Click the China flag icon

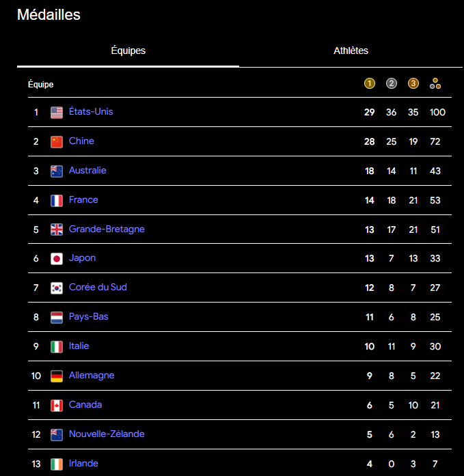tap(57, 142)
